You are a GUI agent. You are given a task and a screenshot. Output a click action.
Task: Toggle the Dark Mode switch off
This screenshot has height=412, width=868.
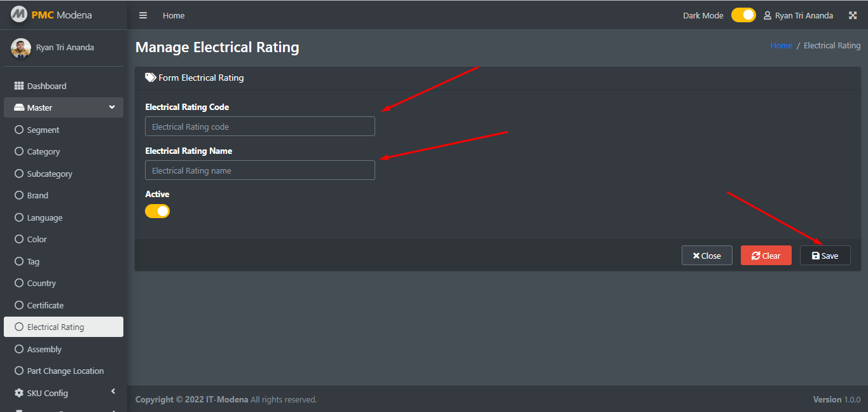tap(743, 15)
